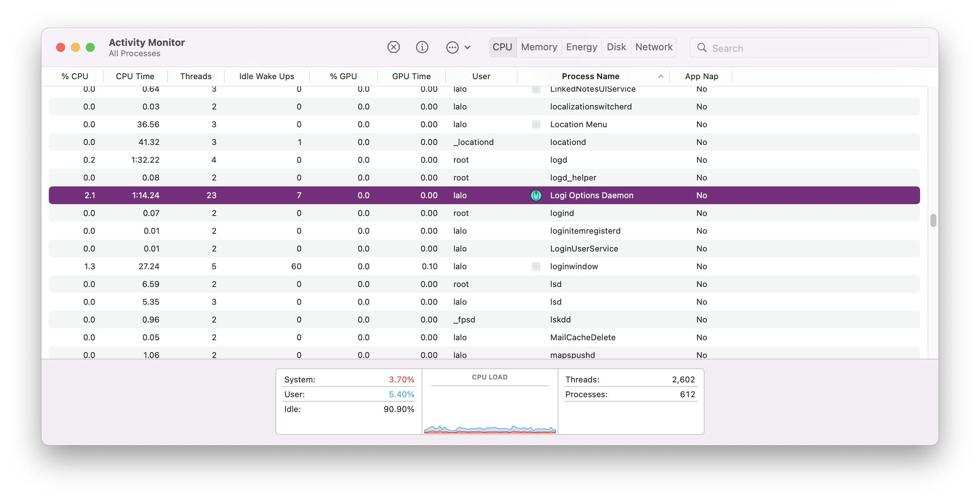Click the vertical scrollbar thumb
Viewport: 980px width, 500px height.
(933, 220)
